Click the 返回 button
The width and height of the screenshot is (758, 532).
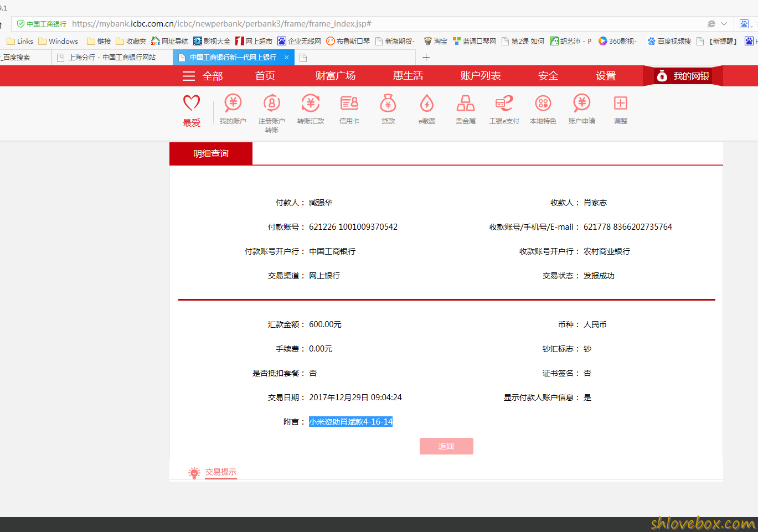[x=446, y=446]
